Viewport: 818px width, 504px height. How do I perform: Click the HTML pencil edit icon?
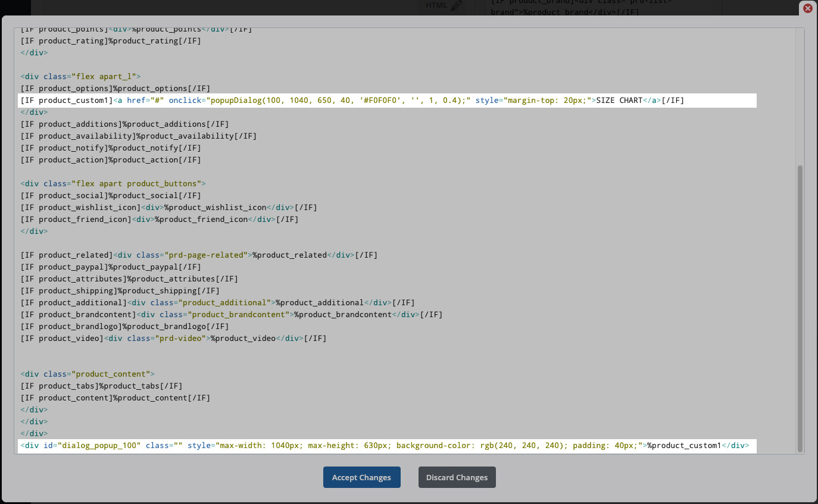pos(456,6)
